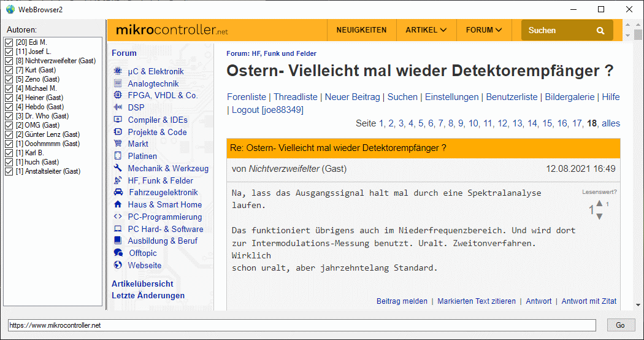Open the NEUIGKEITEN menu item
The width and height of the screenshot is (644, 340).
[x=361, y=30]
